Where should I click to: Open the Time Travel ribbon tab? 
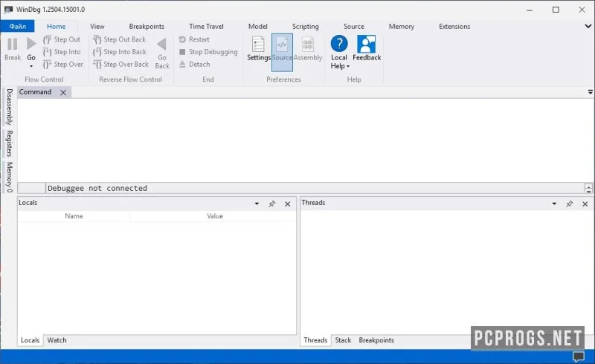206,27
